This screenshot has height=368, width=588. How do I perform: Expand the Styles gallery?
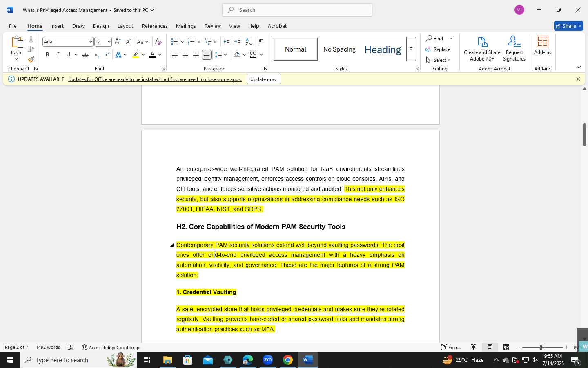click(411, 49)
